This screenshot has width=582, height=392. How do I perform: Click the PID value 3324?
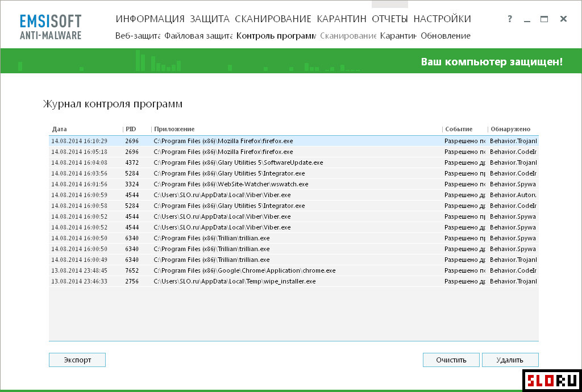point(132,184)
